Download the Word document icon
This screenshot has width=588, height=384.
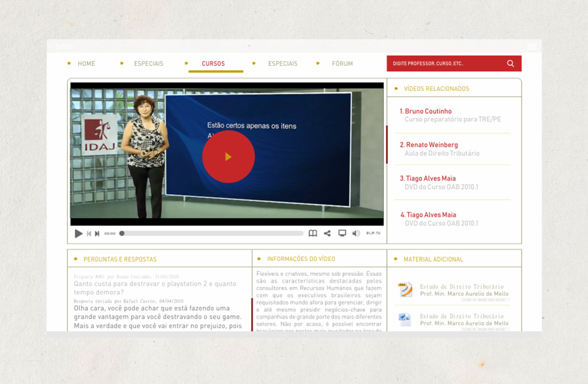(405, 319)
